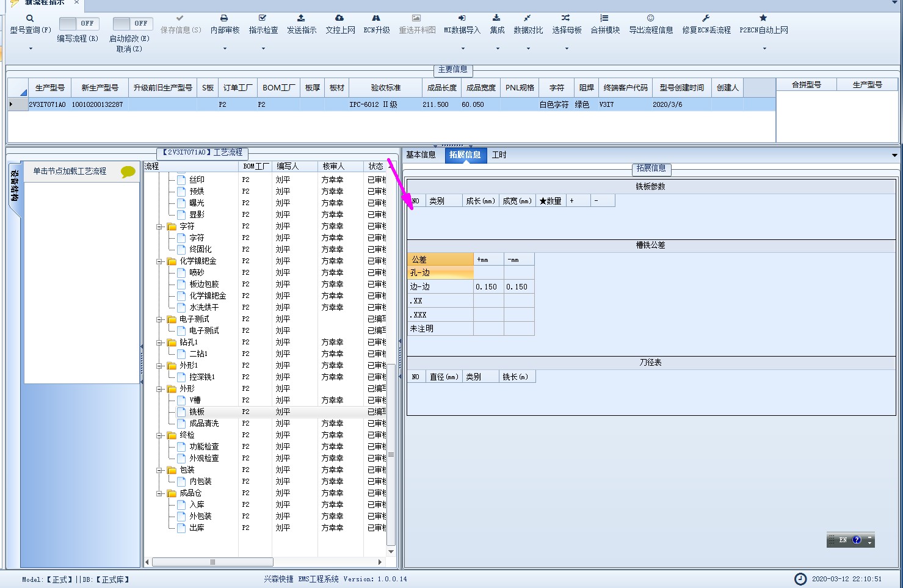Viewport: 903px width, 588px height.
Task: Click the clock icon in status bar
Action: point(800,579)
